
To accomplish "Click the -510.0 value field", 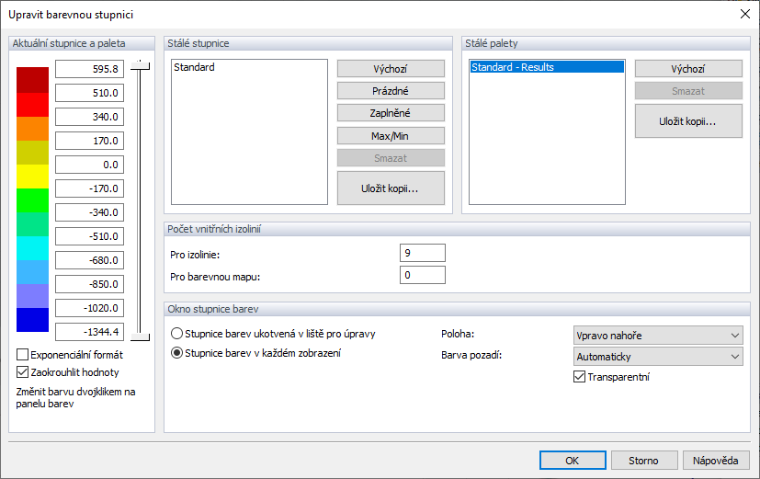I will [90, 236].
